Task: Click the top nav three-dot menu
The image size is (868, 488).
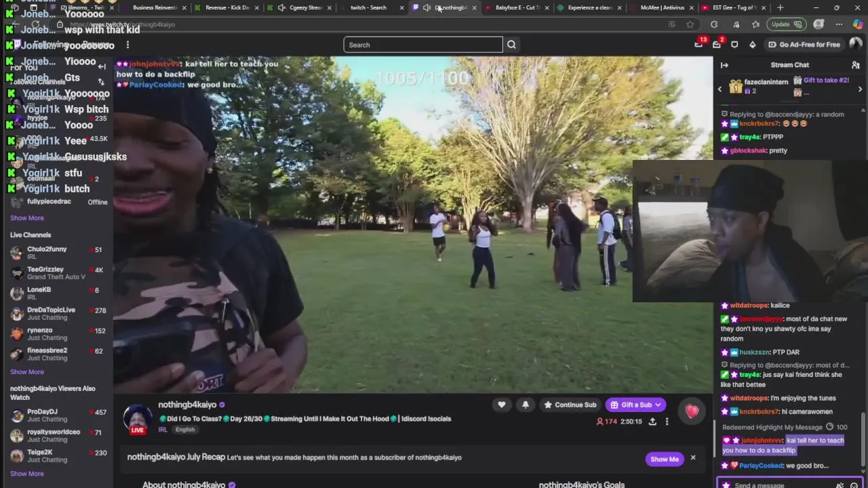Action: click(x=127, y=45)
